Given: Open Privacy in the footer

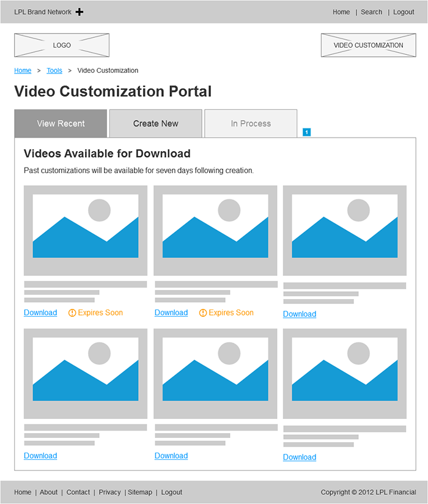Looking at the screenshot, I should [x=109, y=492].
